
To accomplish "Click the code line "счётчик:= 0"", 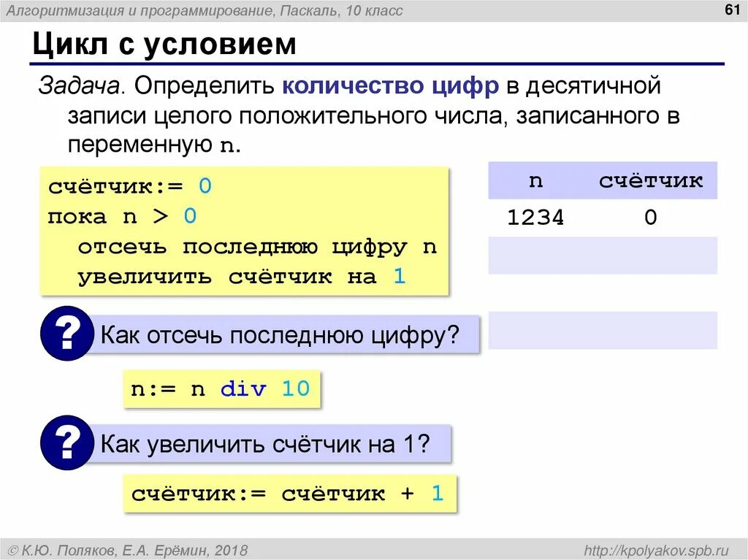I will tap(130, 186).
